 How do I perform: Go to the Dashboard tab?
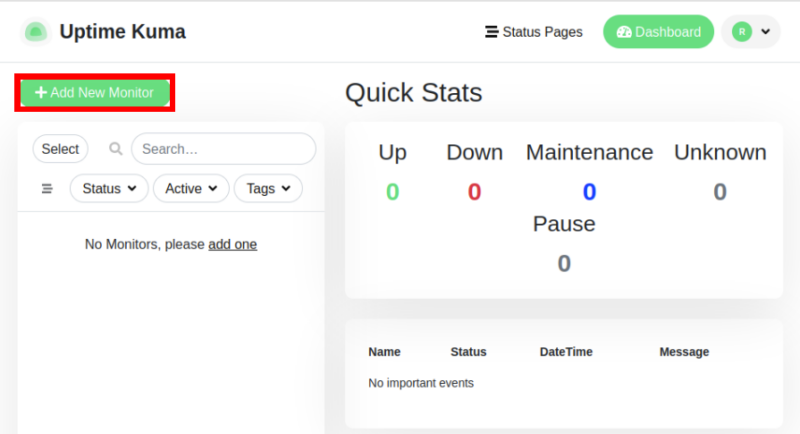pyautogui.click(x=659, y=32)
